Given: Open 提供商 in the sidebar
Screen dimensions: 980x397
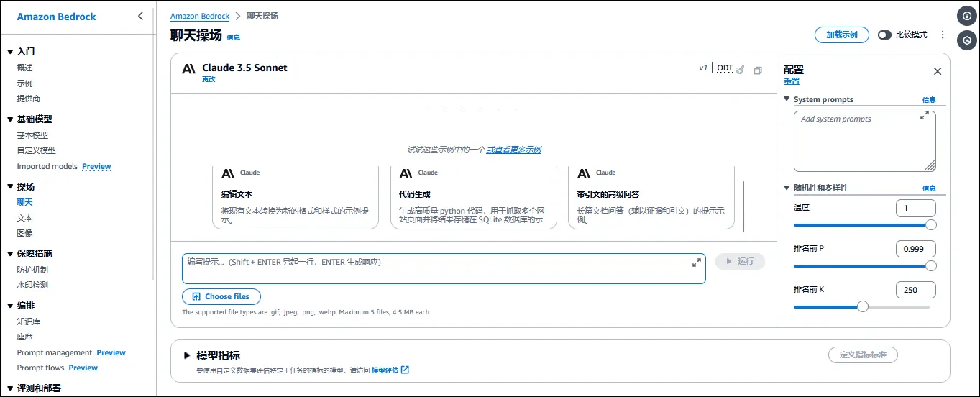Looking at the screenshot, I should coord(29,99).
